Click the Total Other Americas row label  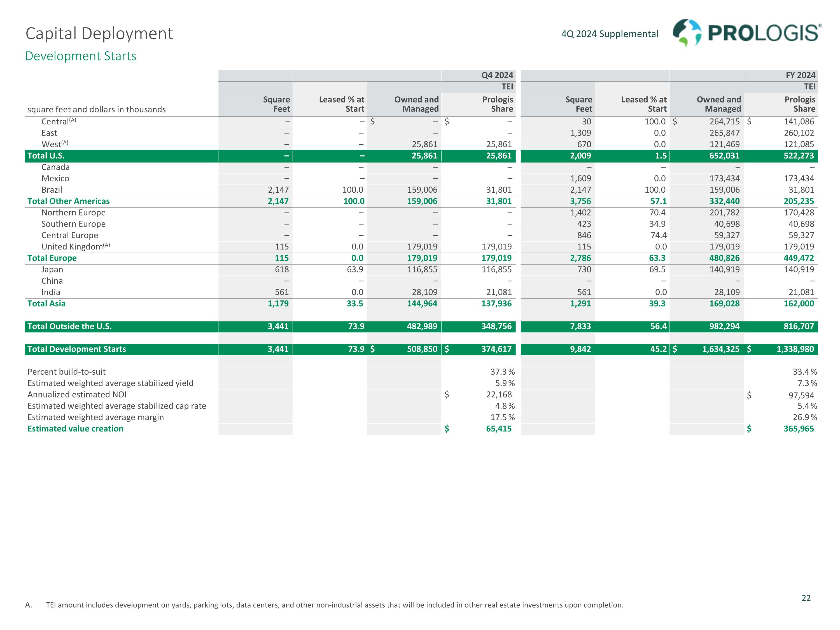tap(68, 201)
